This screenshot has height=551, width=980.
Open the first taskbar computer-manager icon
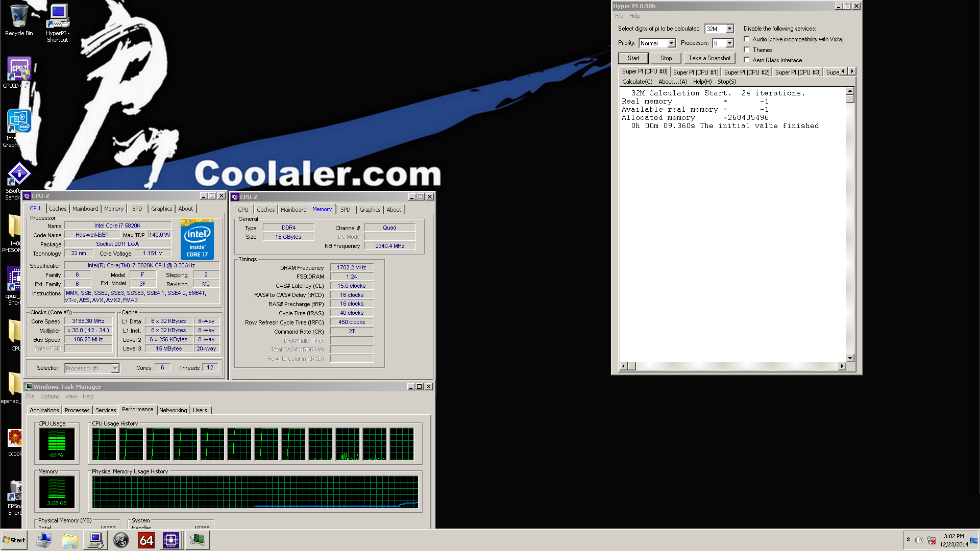click(44, 540)
